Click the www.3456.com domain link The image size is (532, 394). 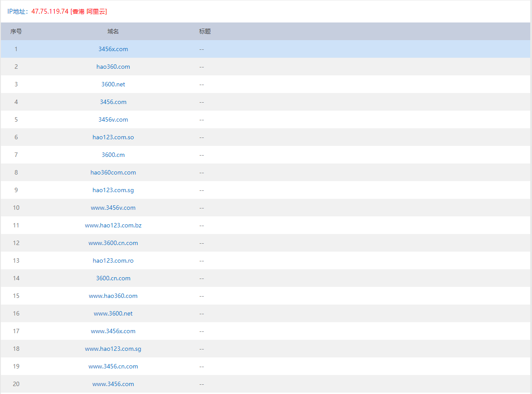click(x=113, y=384)
